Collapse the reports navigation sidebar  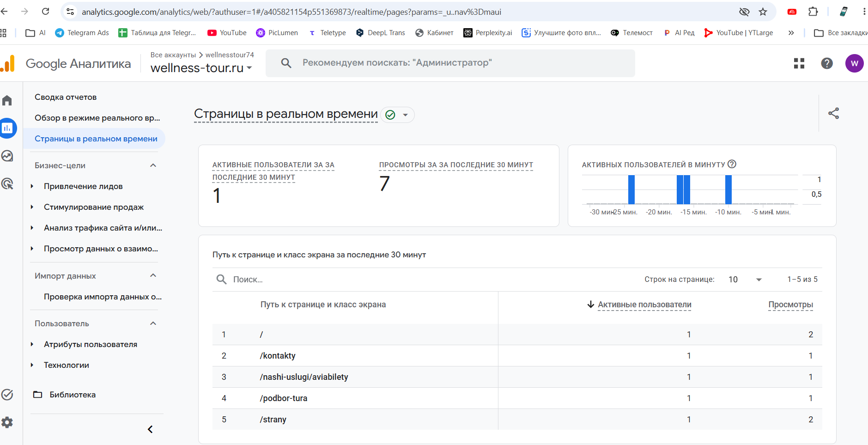(x=150, y=429)
